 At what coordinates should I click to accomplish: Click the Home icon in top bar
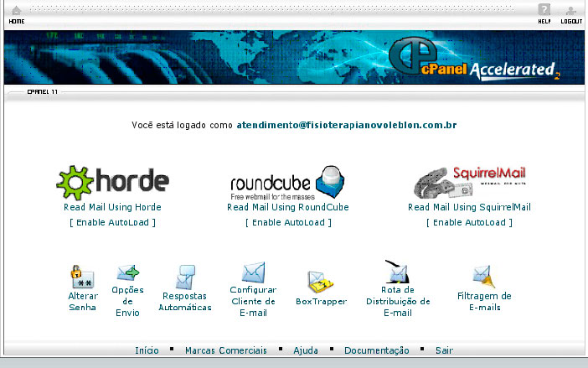pyautogui.click(x=16, y=13)
